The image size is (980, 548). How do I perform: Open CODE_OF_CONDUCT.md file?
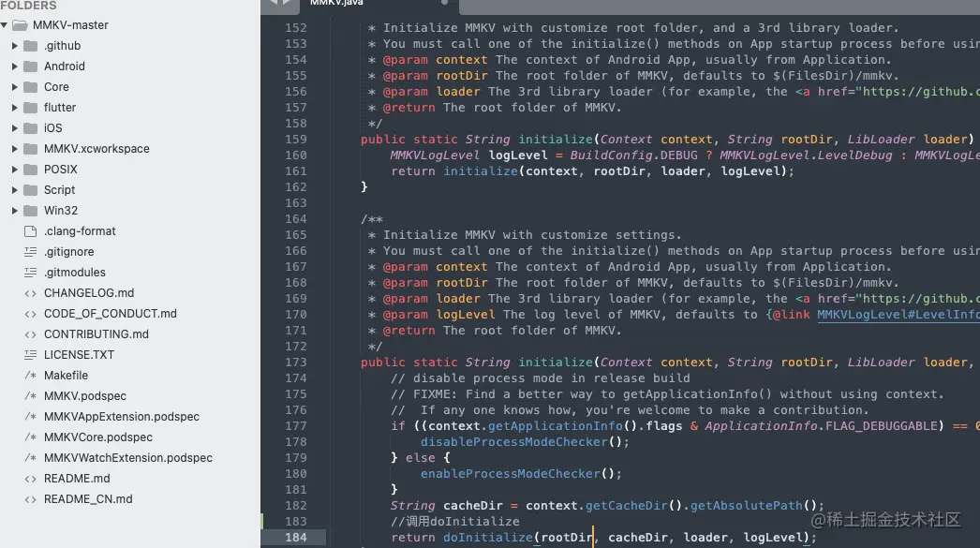pos(110,314)
